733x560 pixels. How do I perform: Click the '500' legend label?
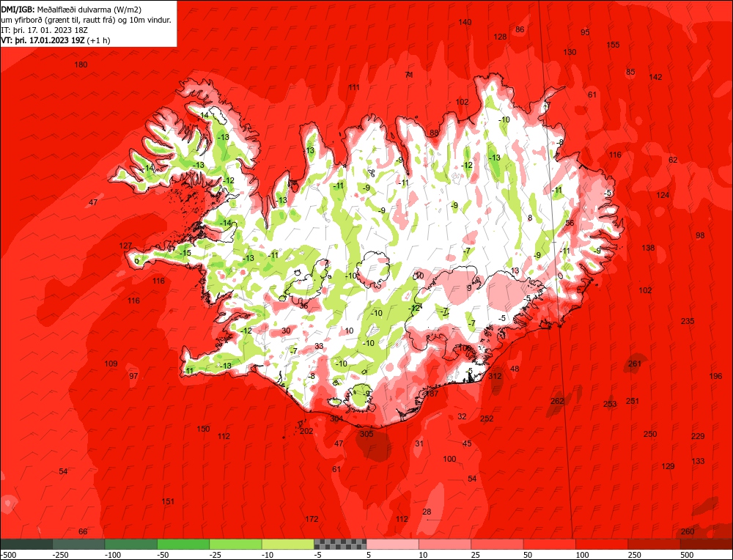[x=687, y=555]
